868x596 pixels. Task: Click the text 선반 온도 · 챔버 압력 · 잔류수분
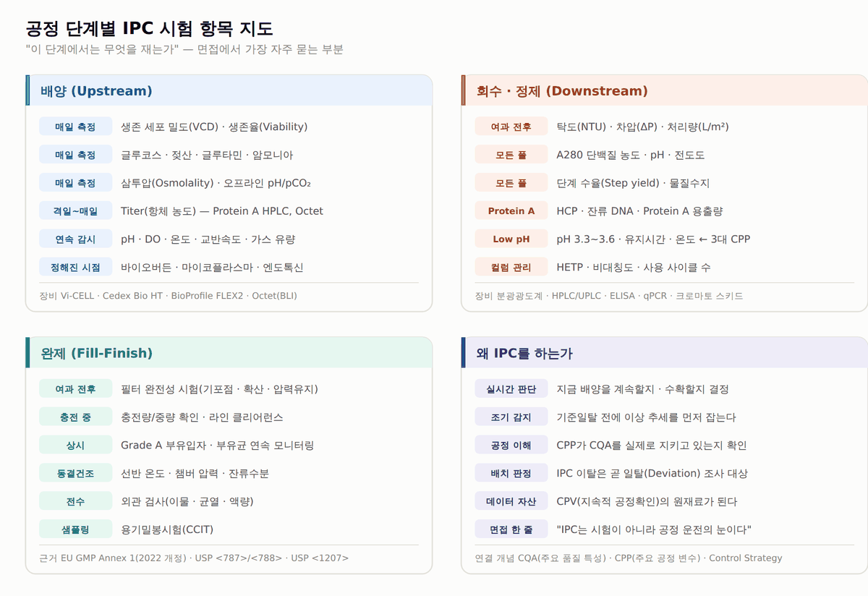(195, 474)
